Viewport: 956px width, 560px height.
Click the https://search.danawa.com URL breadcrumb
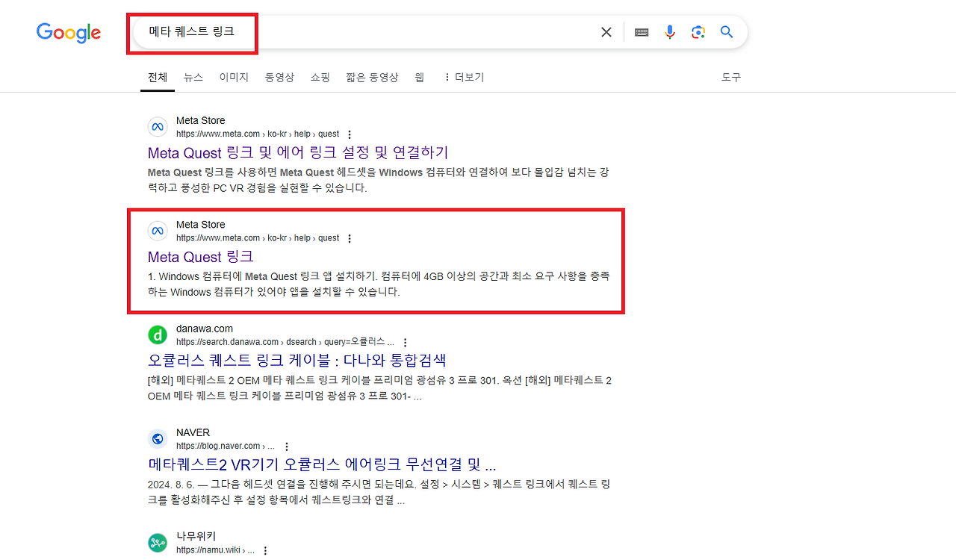point(285,342)
